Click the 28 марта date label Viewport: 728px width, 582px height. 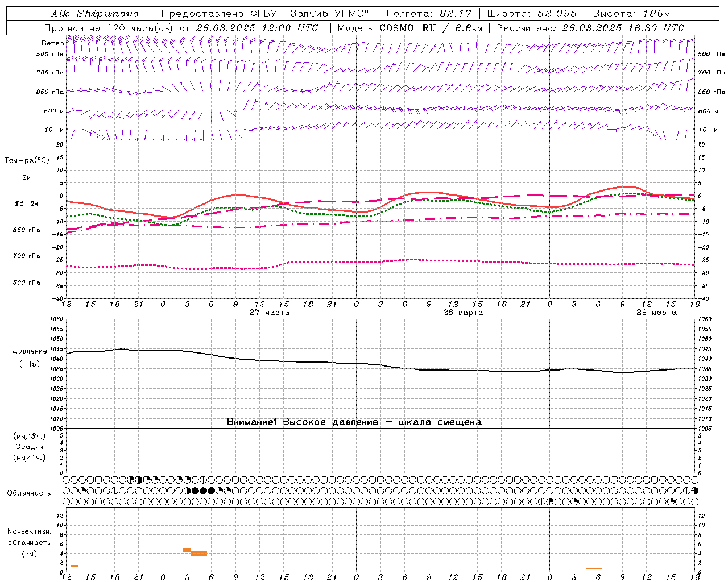(463, 313)
